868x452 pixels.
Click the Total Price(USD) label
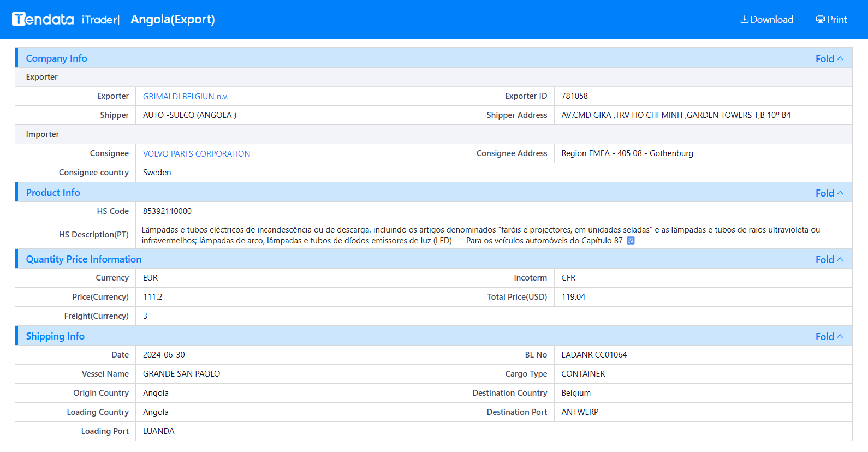click(517, 297)
